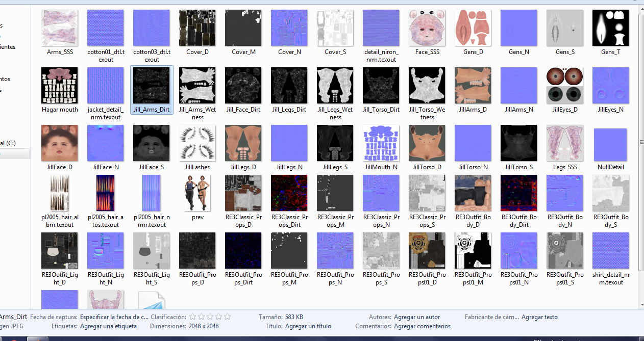The width and height of the screenshot is (644, 341).
Task: Select the Jill_Torso_Wetness file
Action: point(427,86)
